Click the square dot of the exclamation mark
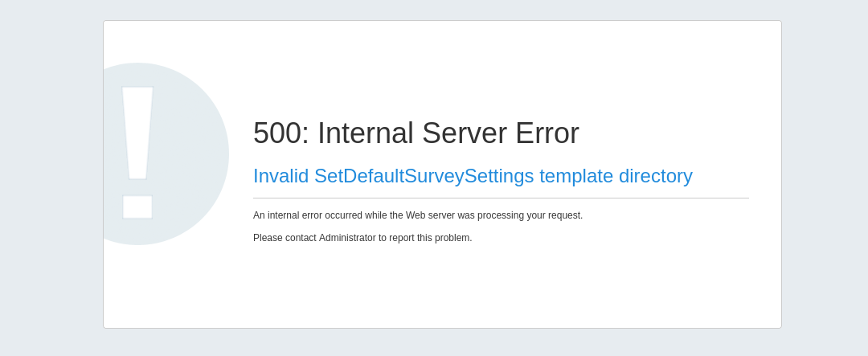This screenshot has height=356, width=868. (137, 207)
